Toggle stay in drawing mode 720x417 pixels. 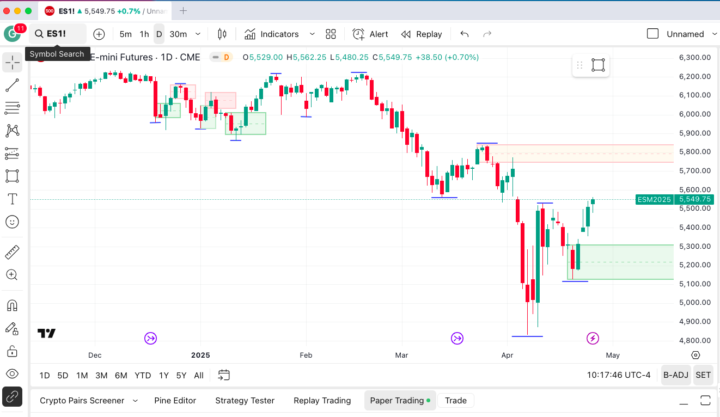(12, 328)
